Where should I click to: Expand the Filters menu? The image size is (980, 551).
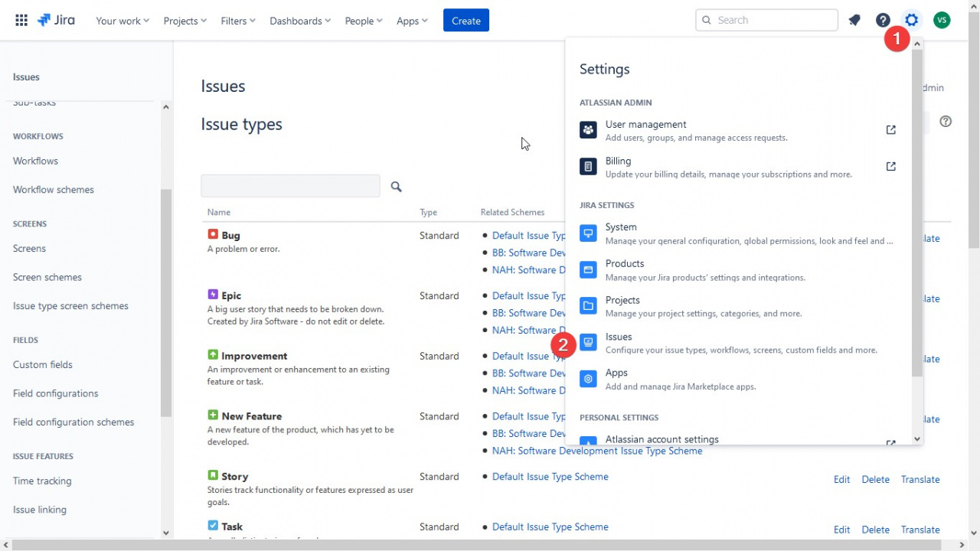tap(238, 21)
